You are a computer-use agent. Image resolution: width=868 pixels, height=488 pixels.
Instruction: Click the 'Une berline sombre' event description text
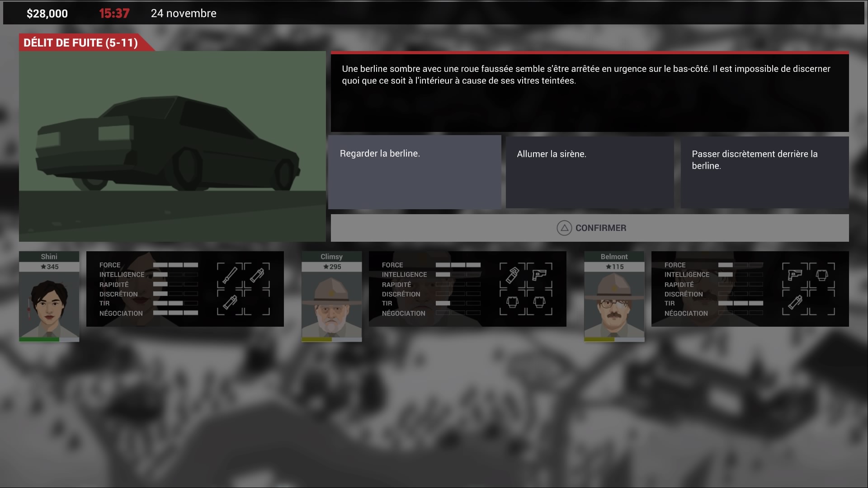click(586, 75)
